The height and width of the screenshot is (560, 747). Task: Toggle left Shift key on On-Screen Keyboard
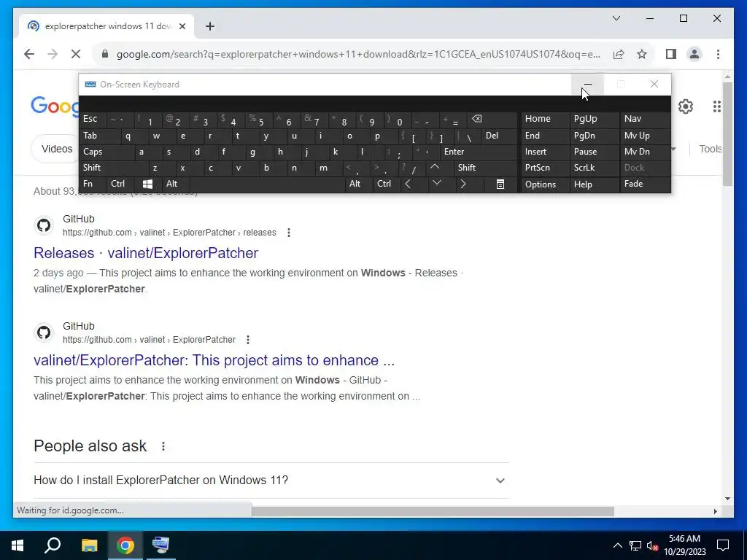(113, 168)
